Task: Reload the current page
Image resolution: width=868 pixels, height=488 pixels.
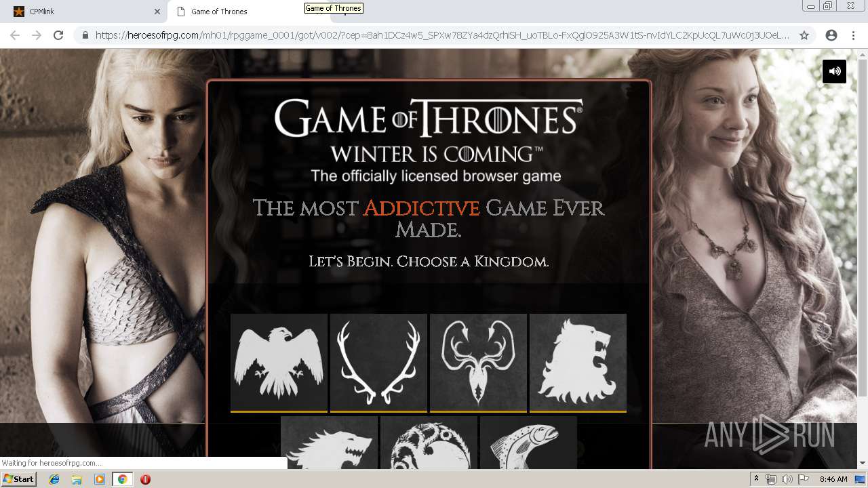Action: [x=58, y=35]
